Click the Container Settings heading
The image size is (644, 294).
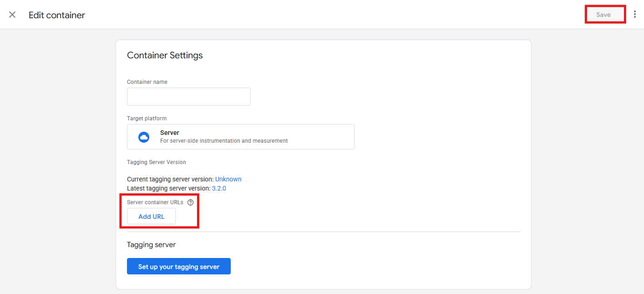coord(165,55)
